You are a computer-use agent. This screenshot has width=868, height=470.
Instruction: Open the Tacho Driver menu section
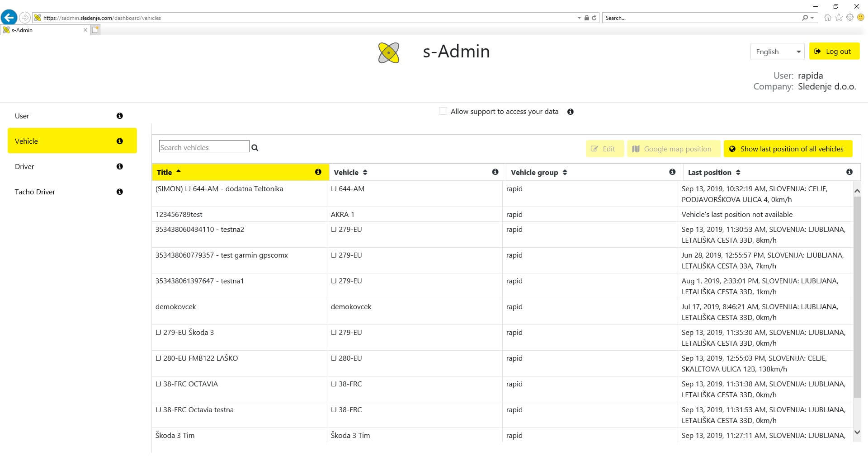click(x=72, y=192)
